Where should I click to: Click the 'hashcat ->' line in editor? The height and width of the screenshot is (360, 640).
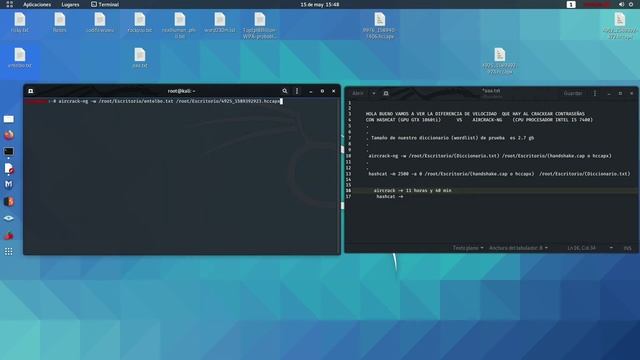(x=389, y=197)
